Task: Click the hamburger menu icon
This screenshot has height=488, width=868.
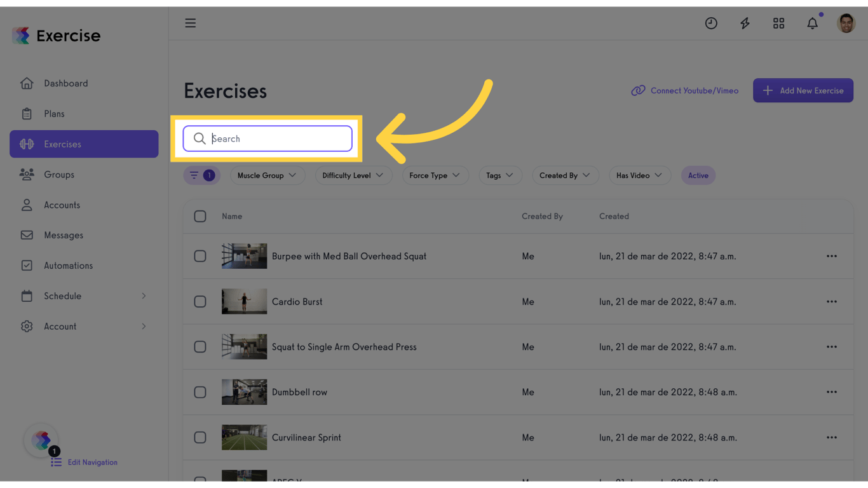Action: pos(190,24)
